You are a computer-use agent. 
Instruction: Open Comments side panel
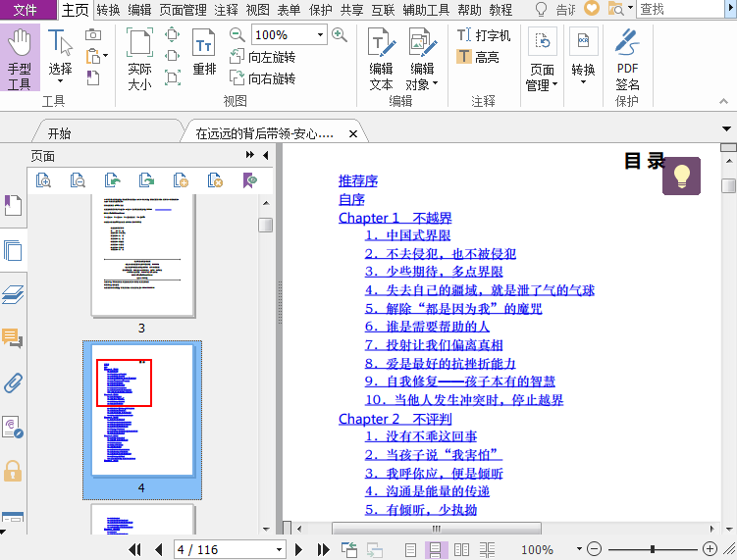(12, 337)
